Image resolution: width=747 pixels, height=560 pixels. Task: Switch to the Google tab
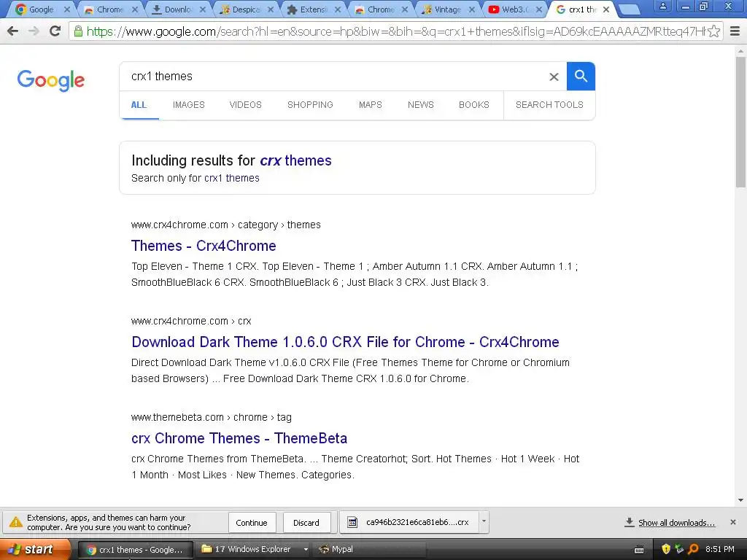[x=41, y=9]
